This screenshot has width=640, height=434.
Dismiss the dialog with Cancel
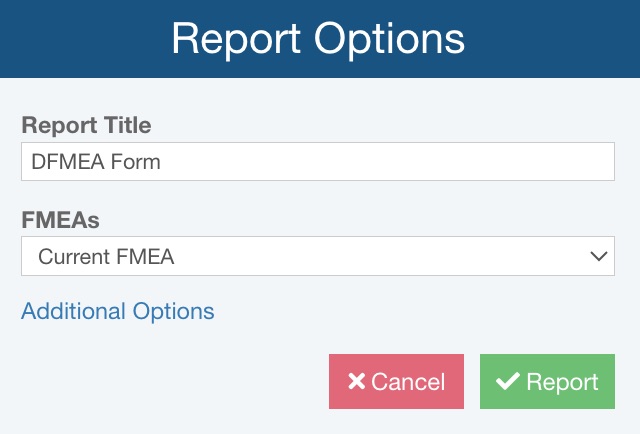[396, 382]
